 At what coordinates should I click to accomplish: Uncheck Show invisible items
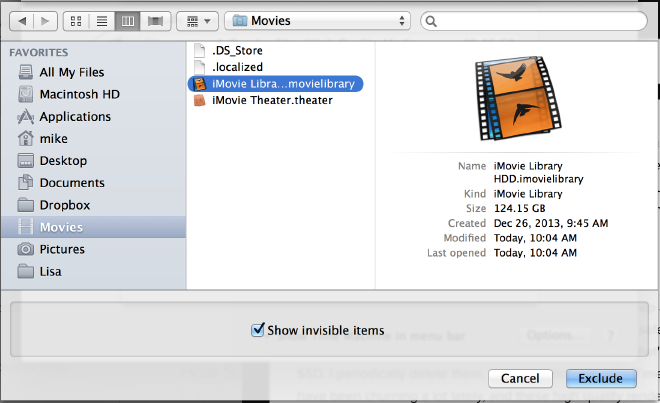click(x=258, y=330)
